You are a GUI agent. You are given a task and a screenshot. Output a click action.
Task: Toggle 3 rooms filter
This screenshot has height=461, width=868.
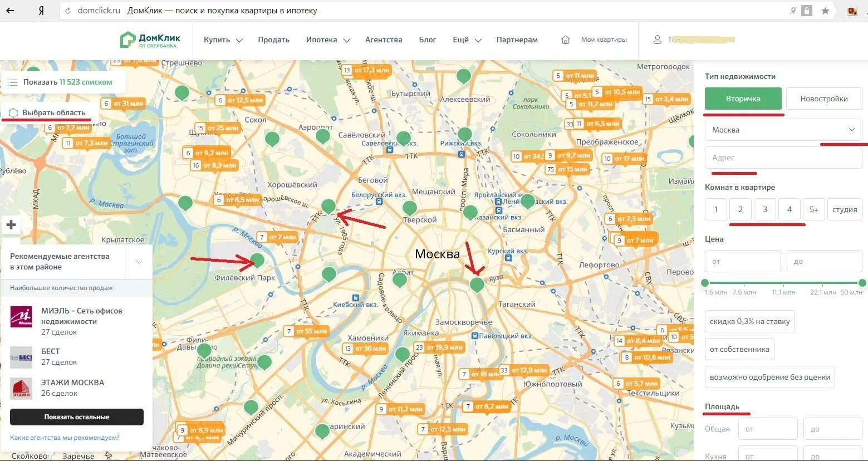click(765, 209)
